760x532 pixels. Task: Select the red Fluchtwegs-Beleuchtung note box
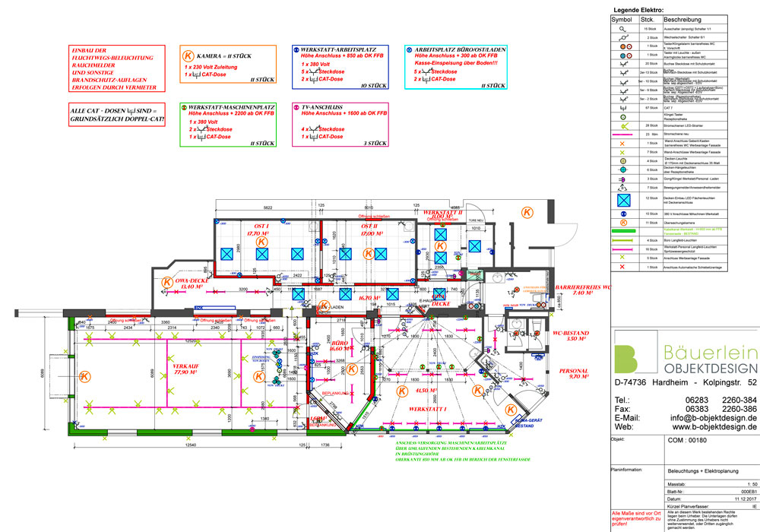[x=117, y=68]
